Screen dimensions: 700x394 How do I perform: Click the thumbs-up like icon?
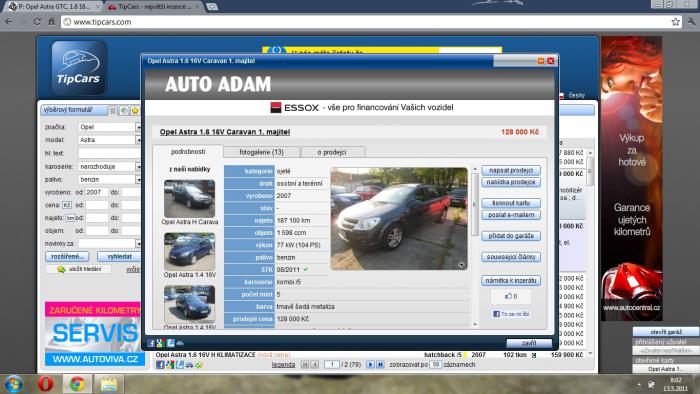click(508, 296)
